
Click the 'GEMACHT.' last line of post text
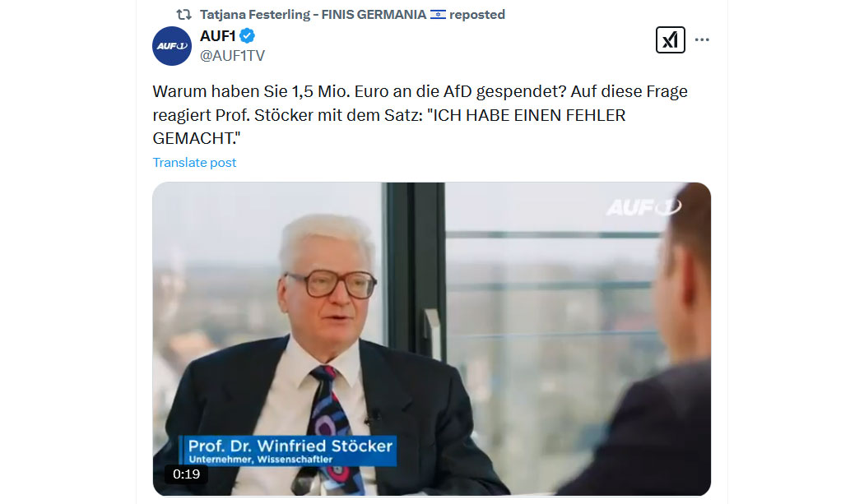click(197, 138)
